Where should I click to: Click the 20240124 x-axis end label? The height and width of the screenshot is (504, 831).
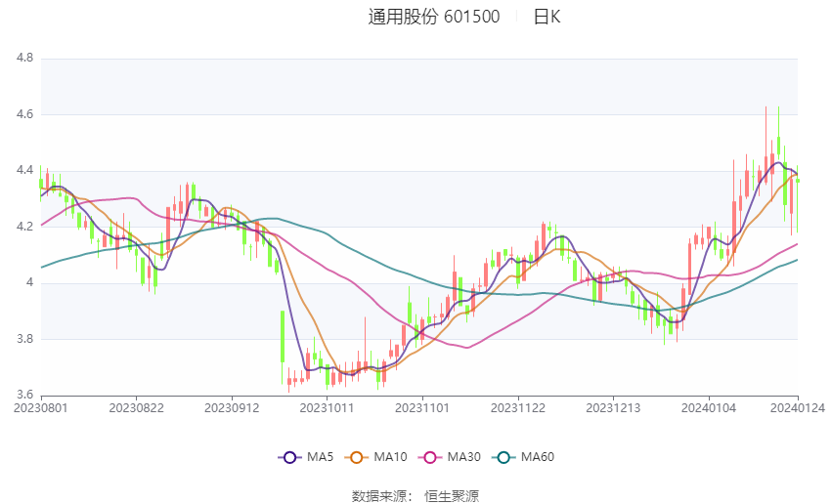point(798,408)
